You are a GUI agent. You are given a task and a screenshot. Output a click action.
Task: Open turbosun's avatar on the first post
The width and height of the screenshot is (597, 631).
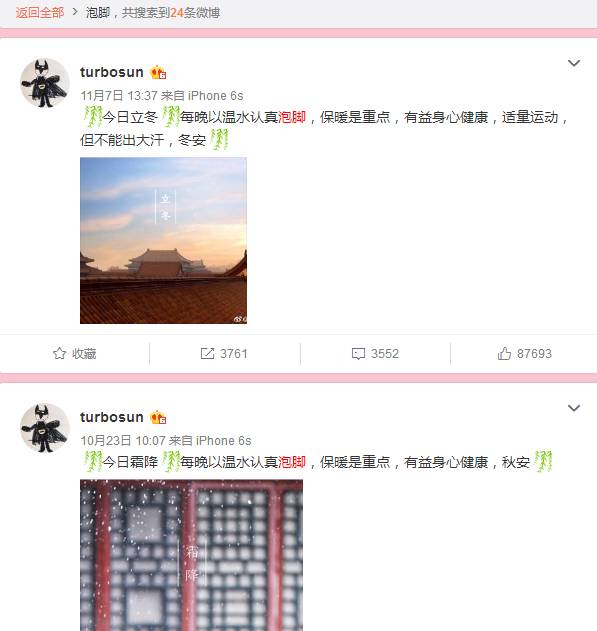45,83
